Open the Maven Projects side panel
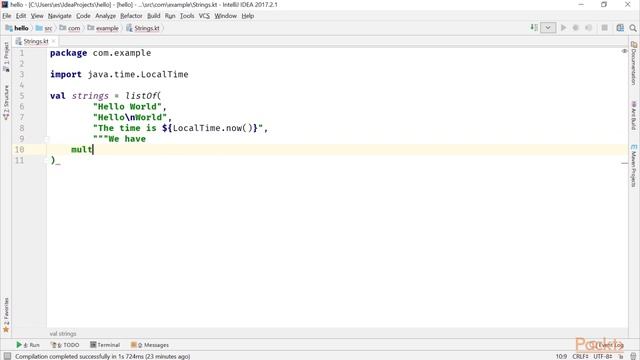 pos(634,165)
